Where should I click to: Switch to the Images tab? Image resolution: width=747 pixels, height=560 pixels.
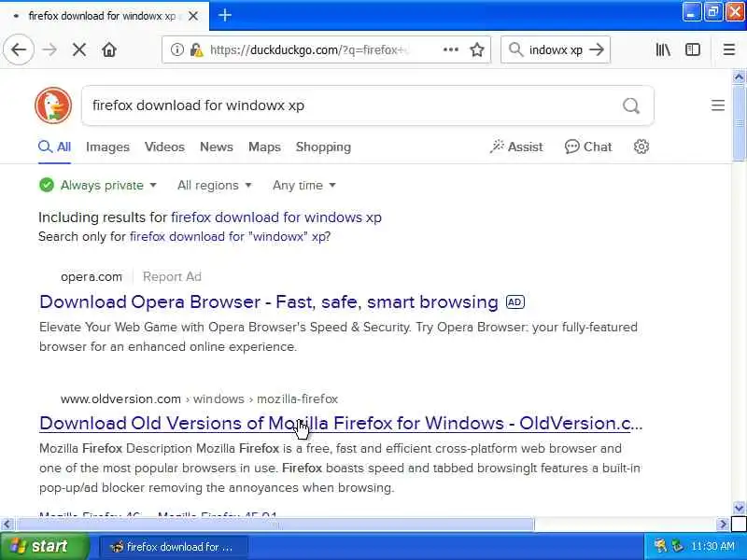(107, 147)
